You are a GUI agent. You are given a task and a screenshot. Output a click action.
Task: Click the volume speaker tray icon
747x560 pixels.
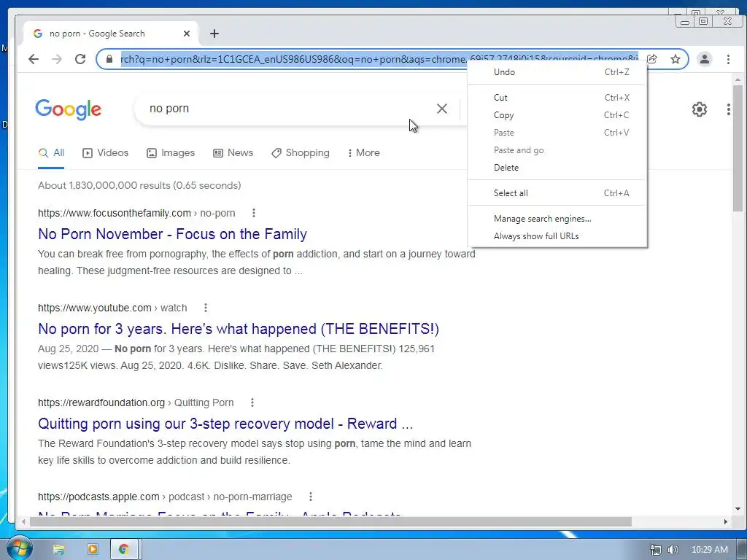click(673, 550)
